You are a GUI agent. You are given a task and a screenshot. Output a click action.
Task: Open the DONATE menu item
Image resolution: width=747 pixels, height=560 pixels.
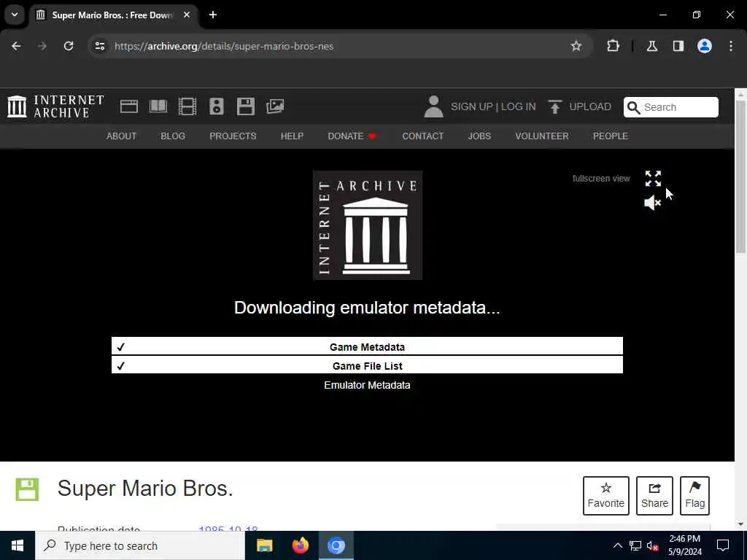tap(352, 136)
